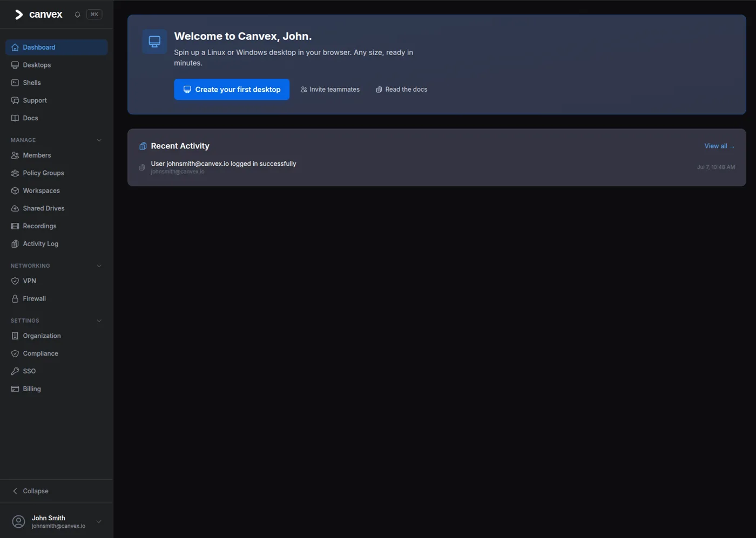The height and width of the screenshot is (538, 756).
Task: Click the VPN shield icon
Action: 15,281
